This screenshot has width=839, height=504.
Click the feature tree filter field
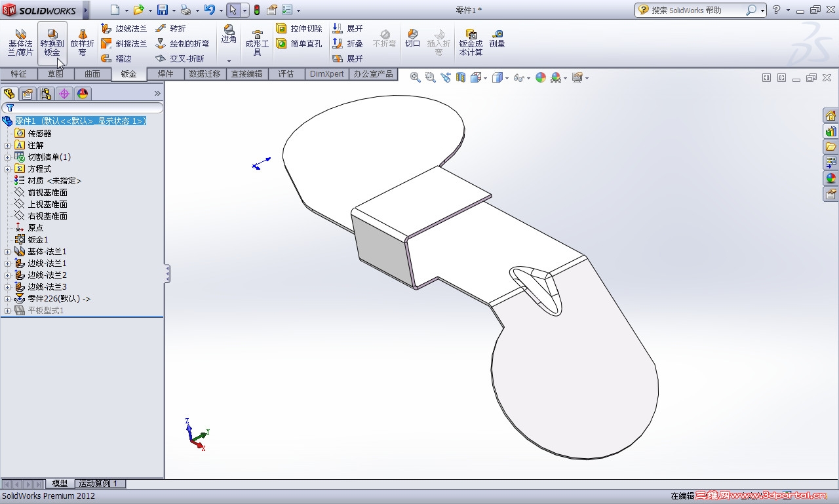click(83, 108)
